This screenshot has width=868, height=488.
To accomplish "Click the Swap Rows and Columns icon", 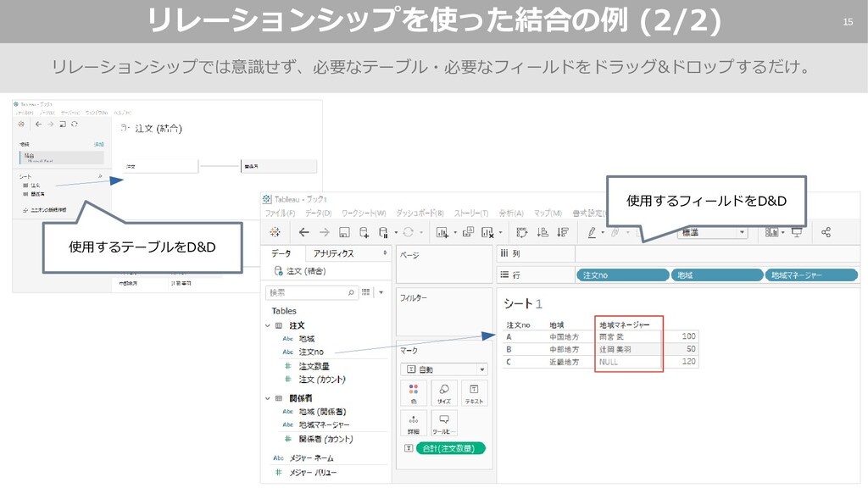I will click(x=521, y=232).
